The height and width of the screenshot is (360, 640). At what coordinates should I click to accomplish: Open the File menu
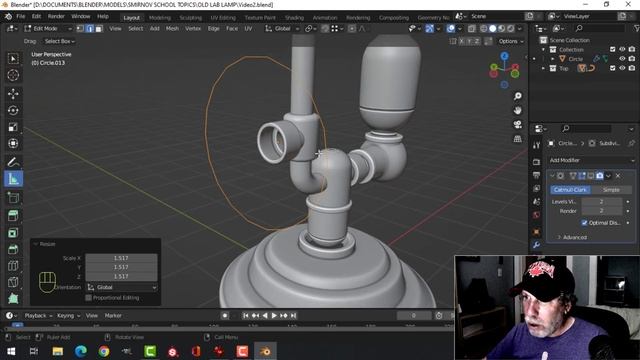click(20, 17)
